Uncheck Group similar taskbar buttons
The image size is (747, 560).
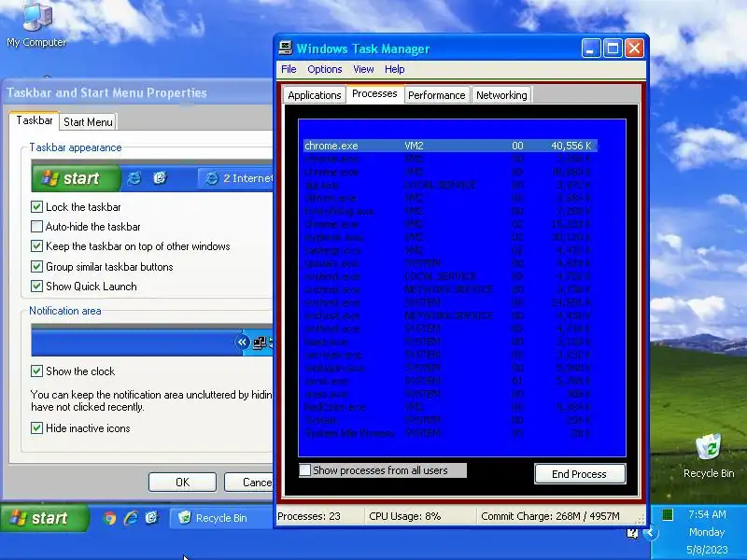[36, 266]
